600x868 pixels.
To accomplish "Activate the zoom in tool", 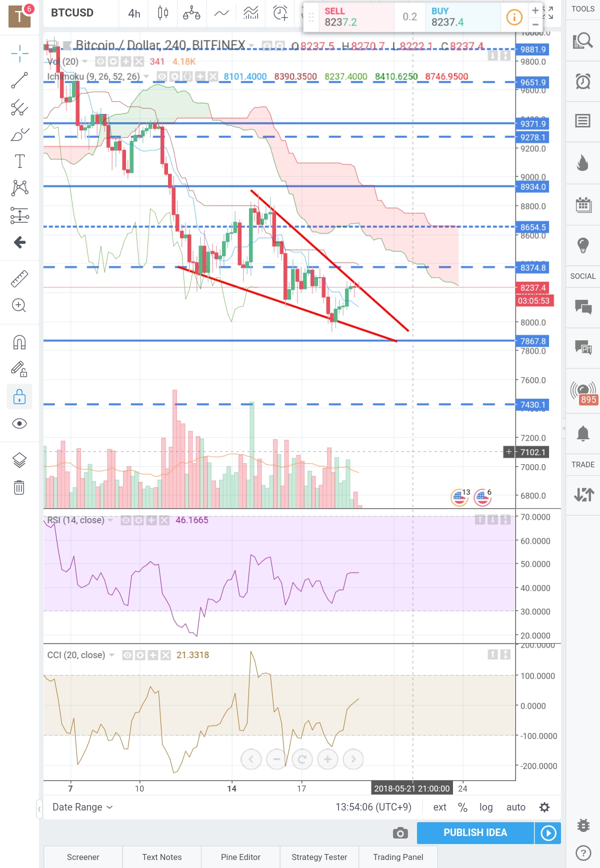I will 19,305.
